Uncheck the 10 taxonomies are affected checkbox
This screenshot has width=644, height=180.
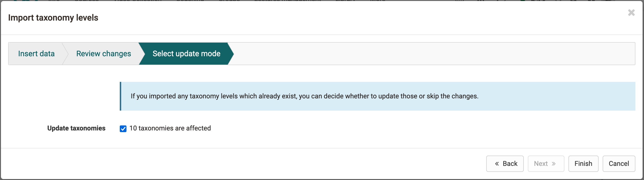point(123,129)
